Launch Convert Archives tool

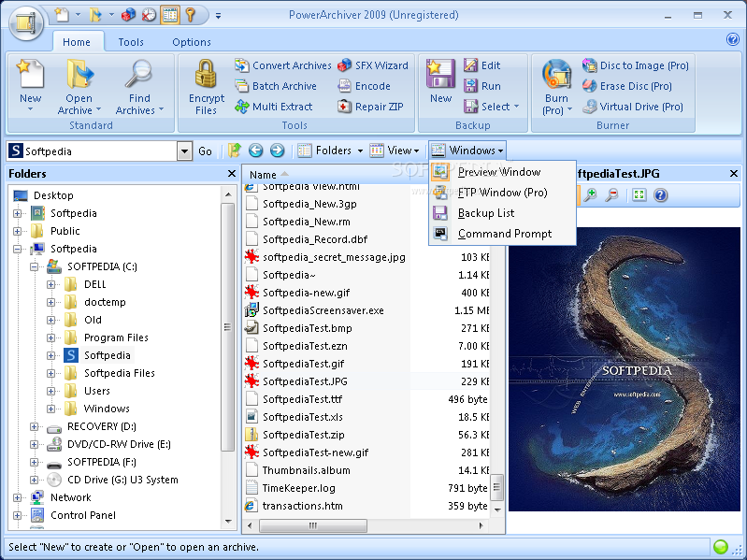283,65
